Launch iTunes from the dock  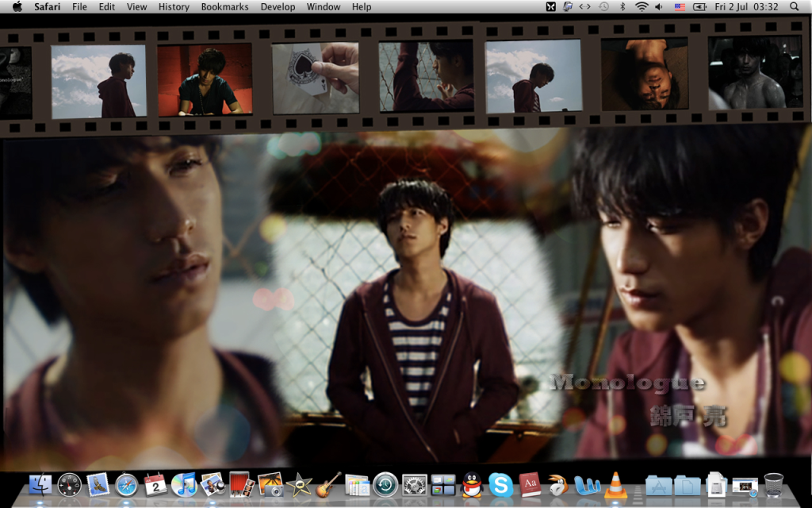(183, 484)
